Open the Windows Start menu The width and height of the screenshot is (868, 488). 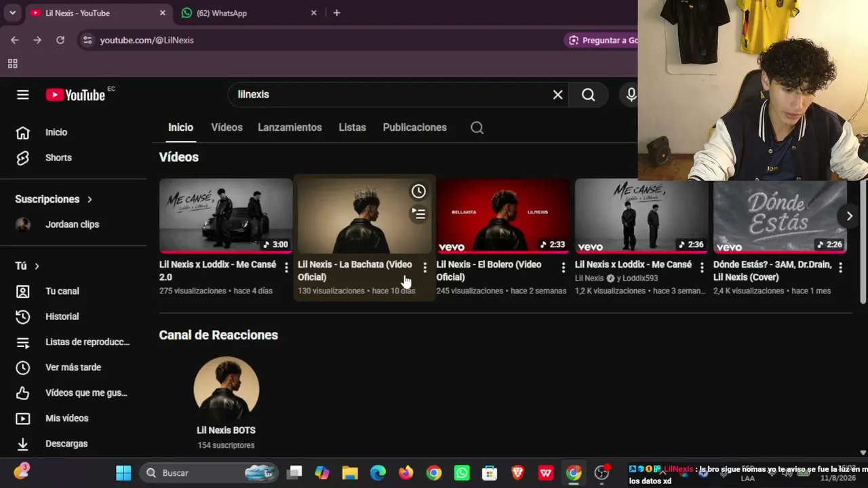(123, 472)
